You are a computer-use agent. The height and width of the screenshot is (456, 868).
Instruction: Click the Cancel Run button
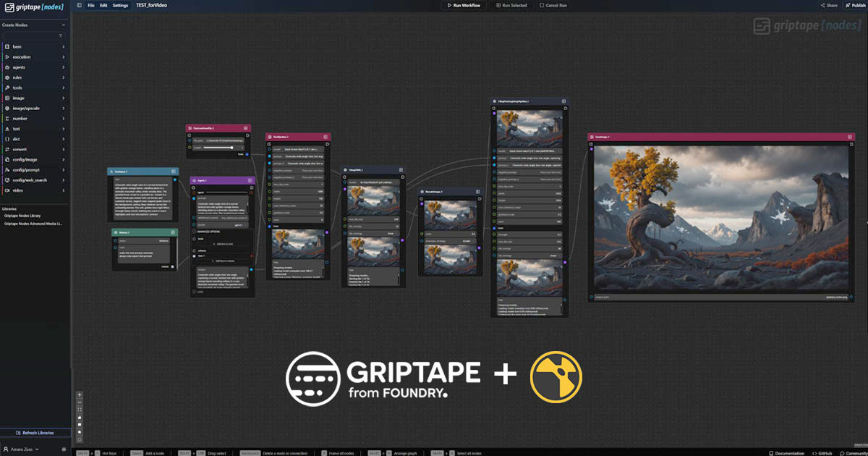553,5
